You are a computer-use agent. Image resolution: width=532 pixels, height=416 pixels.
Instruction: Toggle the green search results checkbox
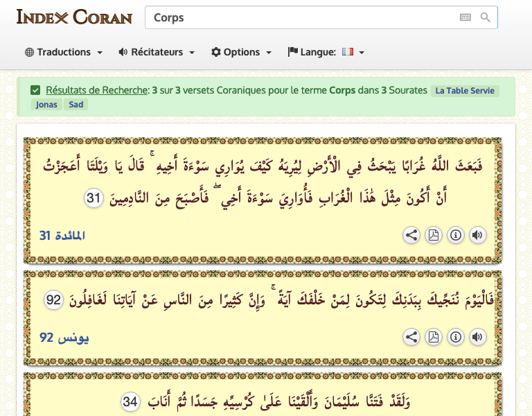click(x=35, y=90)
